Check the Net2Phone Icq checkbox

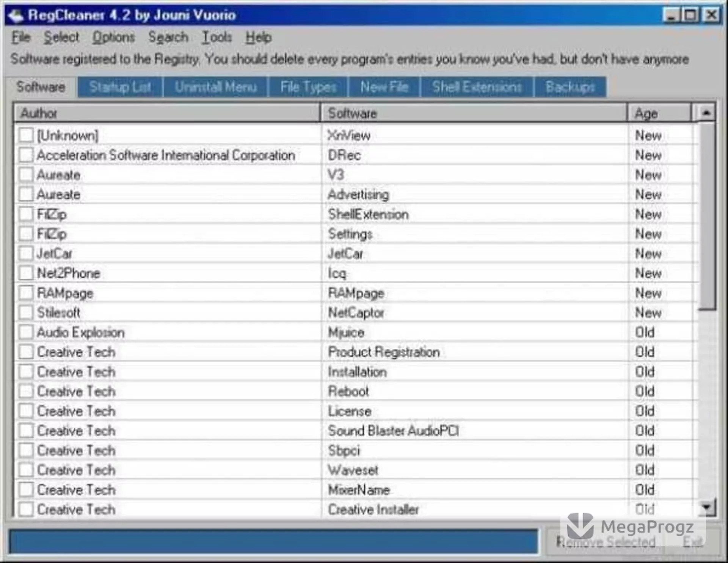[x=26, y=273]
